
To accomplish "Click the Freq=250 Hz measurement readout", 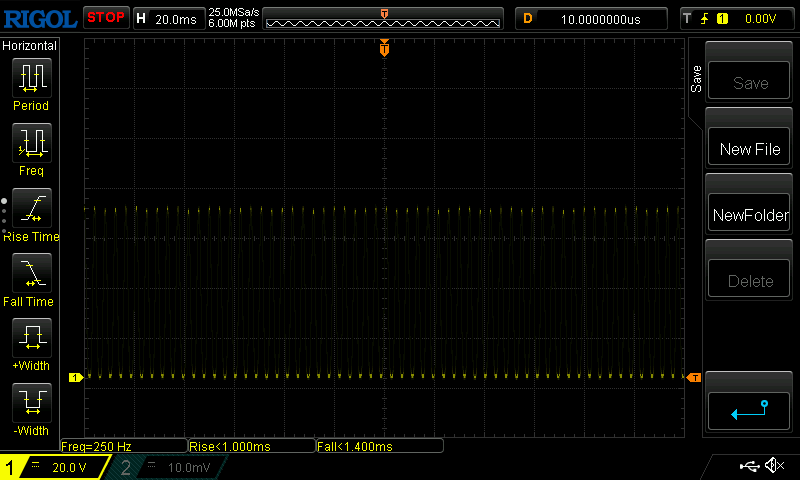I will tap(124, 446).
